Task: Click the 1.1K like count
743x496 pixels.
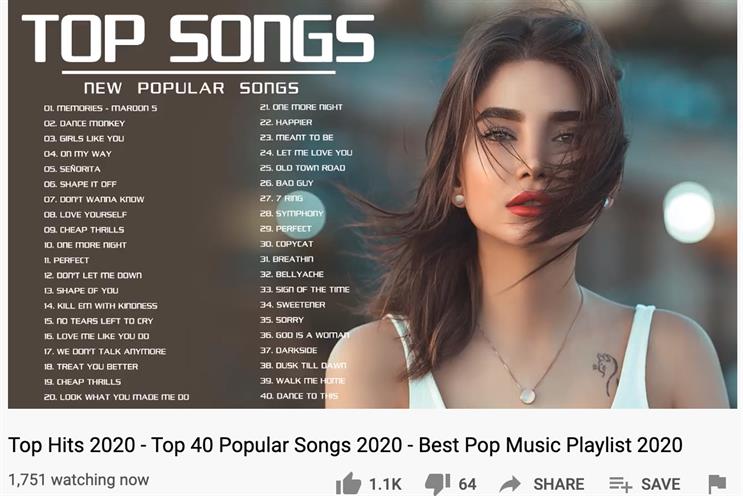Action: click(x=385, y=484)
